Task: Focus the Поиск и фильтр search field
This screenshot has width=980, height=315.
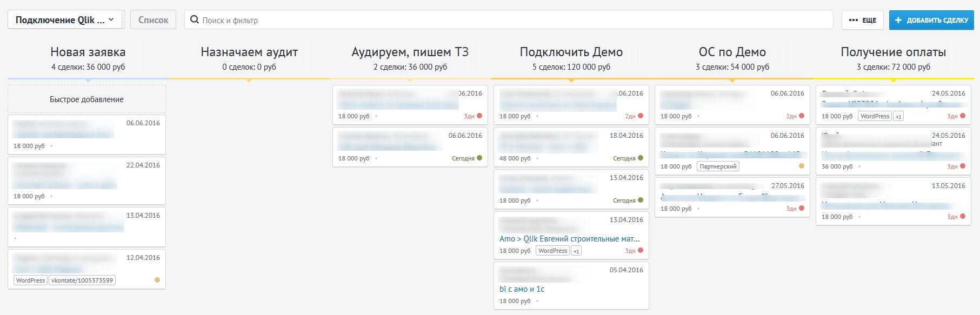Action: (x=514, y=20)
